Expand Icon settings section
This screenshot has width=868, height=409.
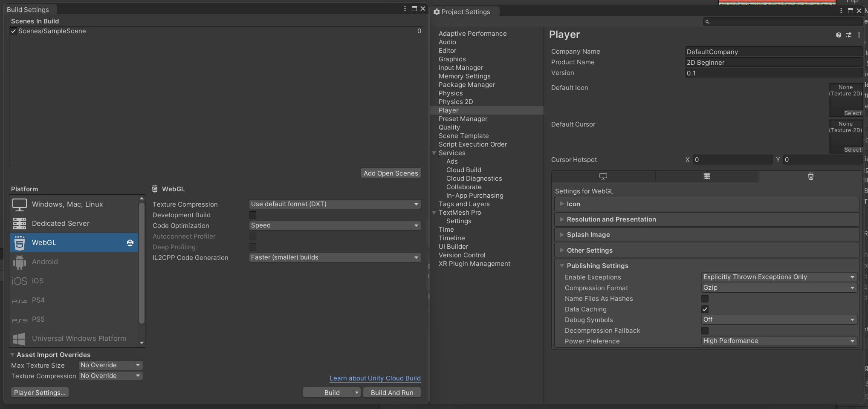pos(707,204)
